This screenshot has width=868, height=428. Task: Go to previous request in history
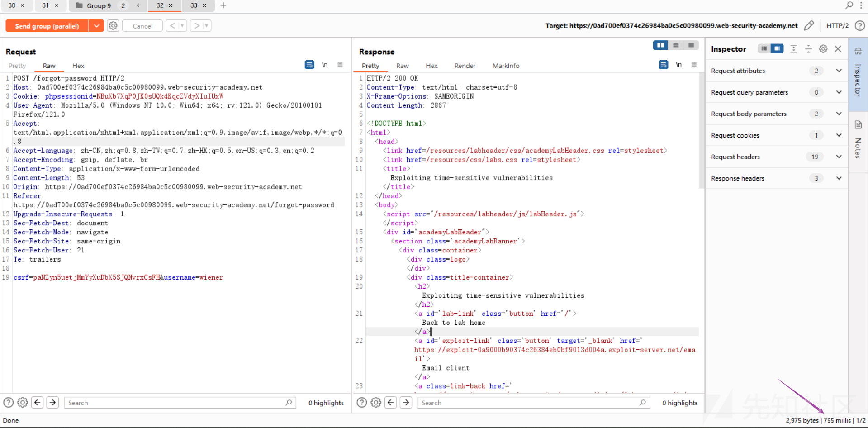click(172, 26)
